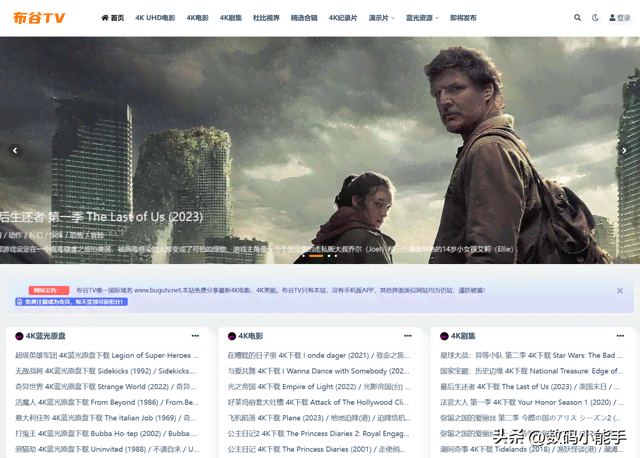Toggle dark mode moon icon

pyautogui.click(x=596, y=18)
